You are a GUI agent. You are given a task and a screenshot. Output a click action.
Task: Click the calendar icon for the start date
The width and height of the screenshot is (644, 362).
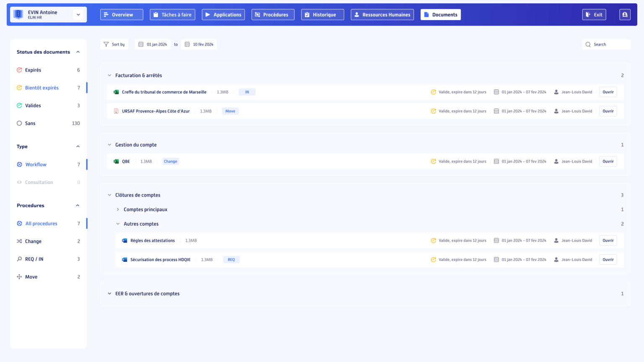(140, 44)
